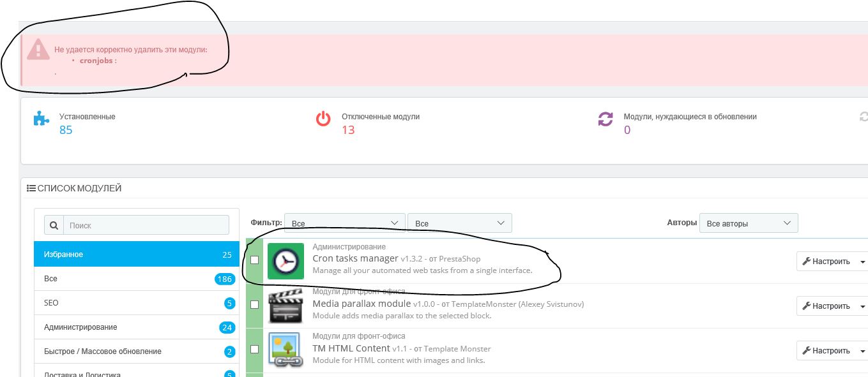Image resolution: width=868 pixels, height=377 pixels.
Task: Select the Избранное category
Action: tap(136, 255)
